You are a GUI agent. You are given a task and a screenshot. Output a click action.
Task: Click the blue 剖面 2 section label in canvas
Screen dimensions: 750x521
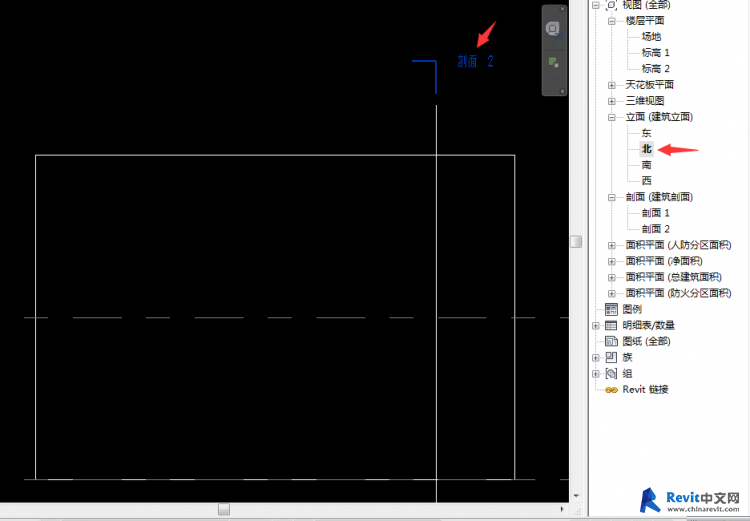(475, 61)
